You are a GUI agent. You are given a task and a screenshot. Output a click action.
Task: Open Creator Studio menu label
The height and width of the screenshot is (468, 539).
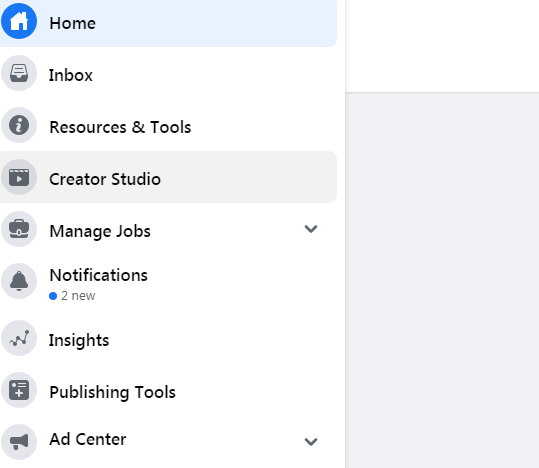point(105,179)
